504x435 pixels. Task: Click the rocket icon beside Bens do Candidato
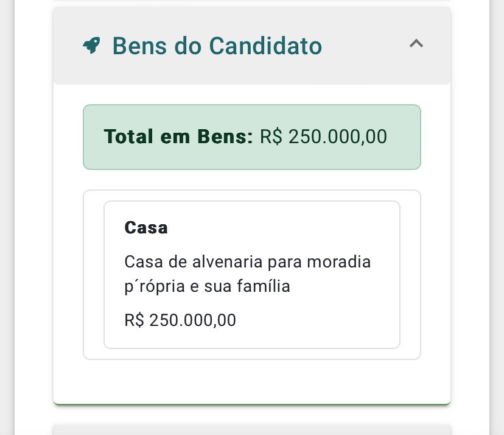point(91,46)
